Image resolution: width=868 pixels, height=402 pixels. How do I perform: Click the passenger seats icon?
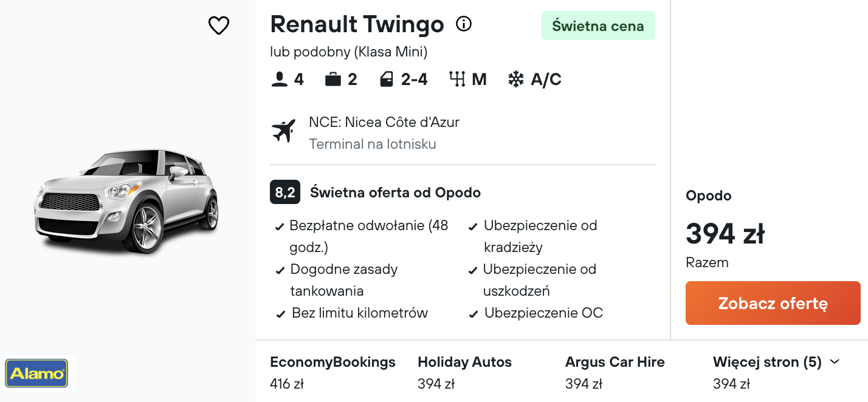tap(279, 80)
